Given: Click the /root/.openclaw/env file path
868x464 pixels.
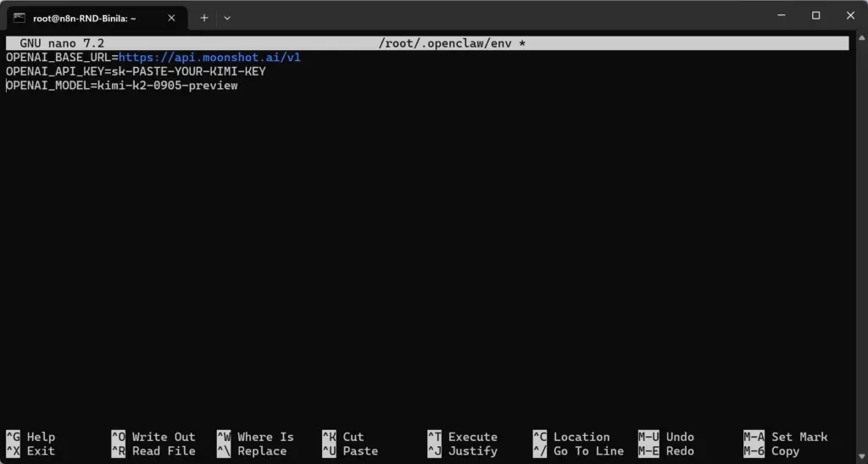Looking at the screenshot, I should (445, 43).
